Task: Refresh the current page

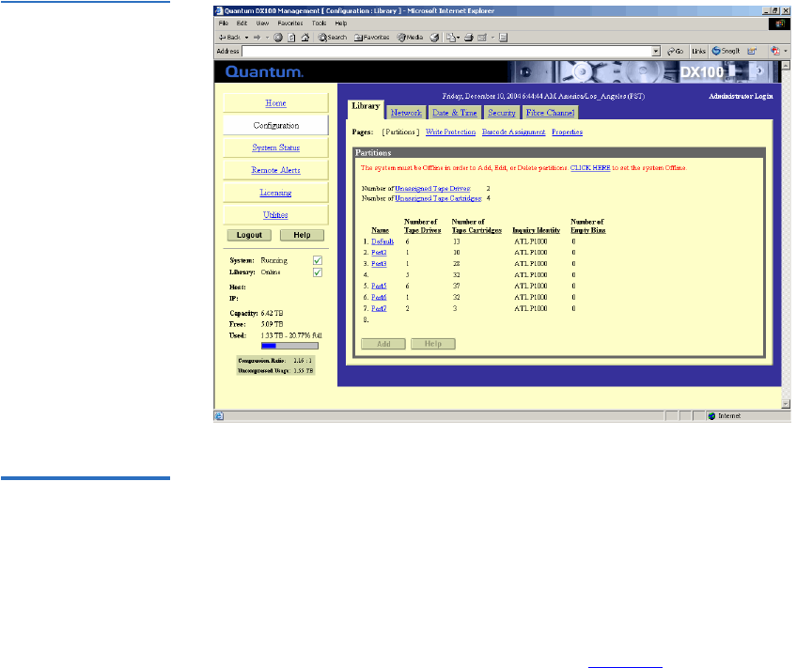Action: click(x=291, y=38)
